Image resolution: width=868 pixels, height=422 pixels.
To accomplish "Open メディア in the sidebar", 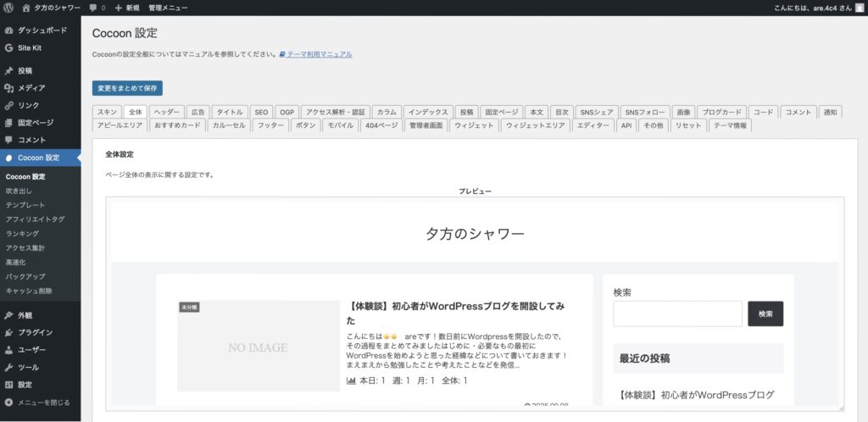I will tap(41, 88).
